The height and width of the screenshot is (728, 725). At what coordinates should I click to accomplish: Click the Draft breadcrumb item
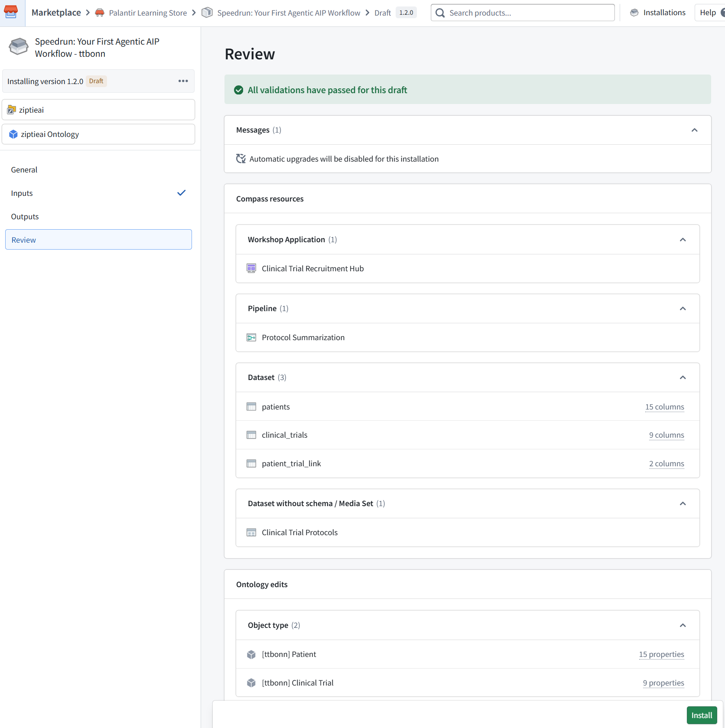click(x=383, y=13)
